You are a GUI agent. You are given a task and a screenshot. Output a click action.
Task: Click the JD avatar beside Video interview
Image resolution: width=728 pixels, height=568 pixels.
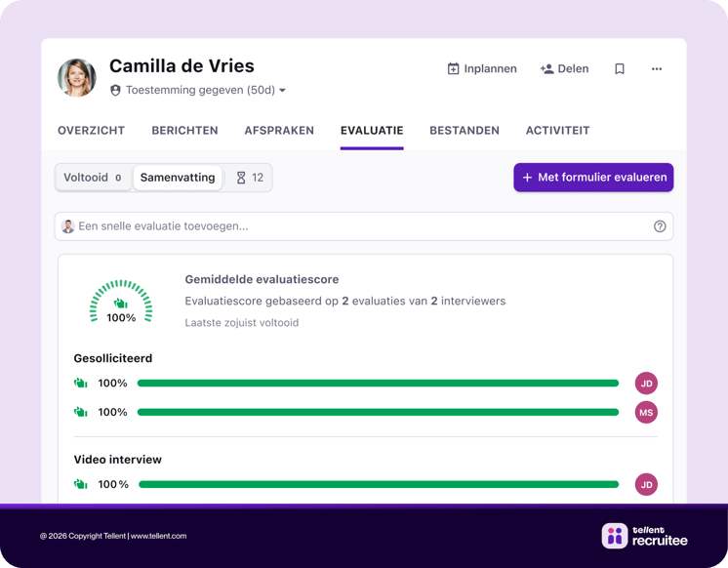pos(646,484)
